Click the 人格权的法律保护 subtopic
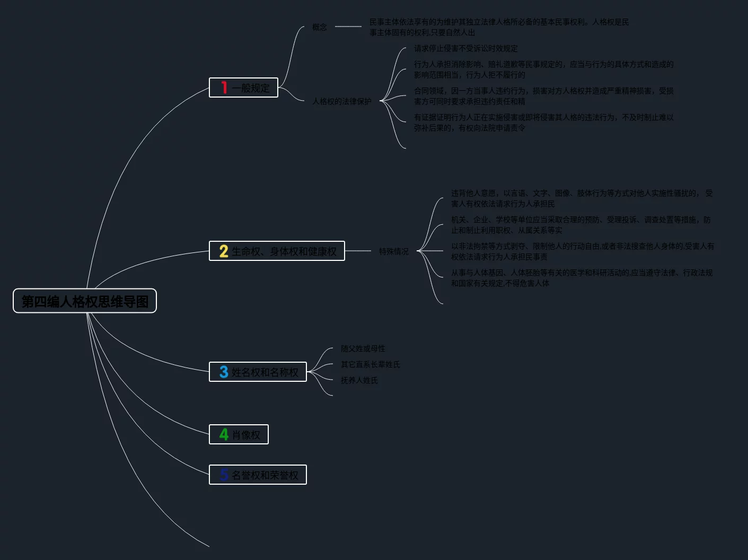Image resolution: width=748 pixels, height=560 pixels. (x=342, y=101)
